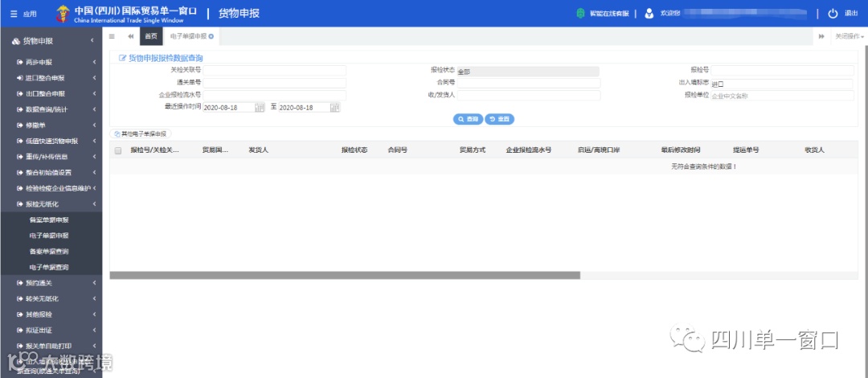Click the 数据查询/统计 menu icon
This screenshot has width=868, height=378.
(x=20, y=109)
